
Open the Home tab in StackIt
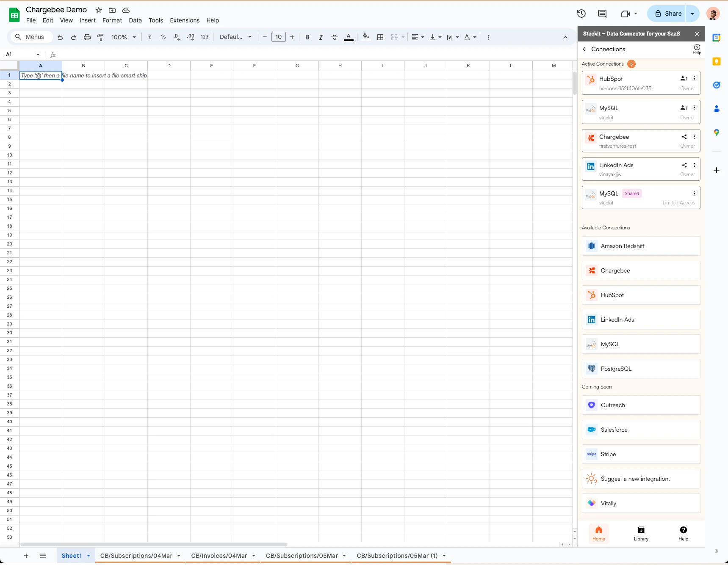[599, 533]
